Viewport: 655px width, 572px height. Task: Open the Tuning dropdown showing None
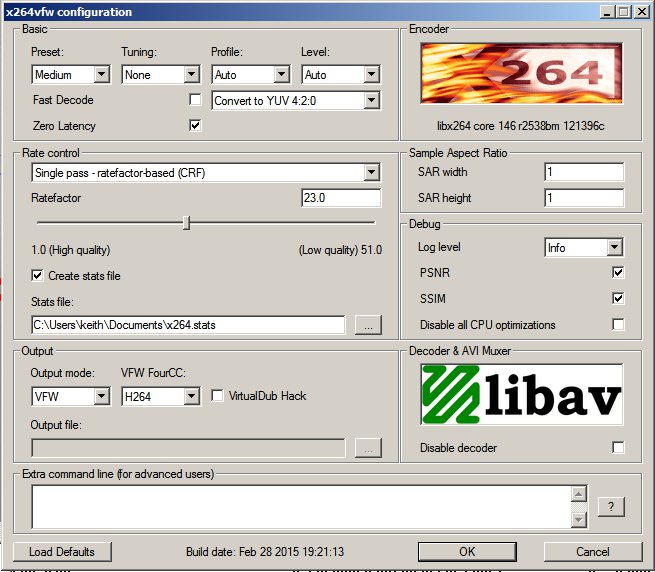(x=161, y=75)
